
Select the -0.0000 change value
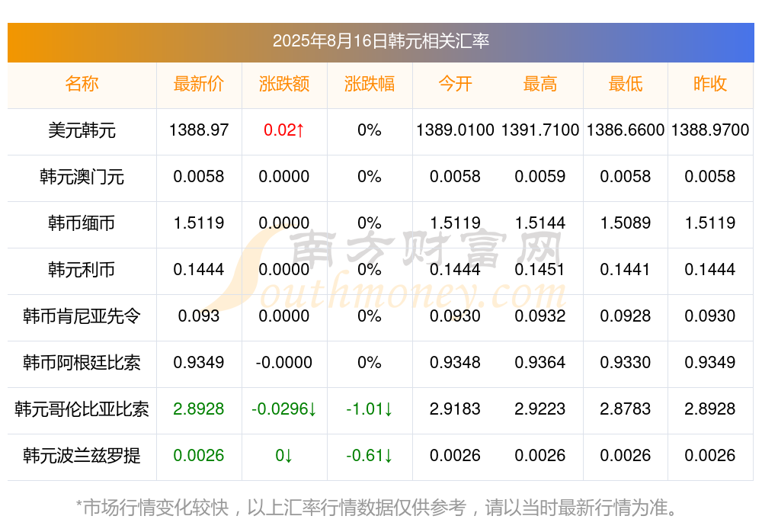point(283,363)
